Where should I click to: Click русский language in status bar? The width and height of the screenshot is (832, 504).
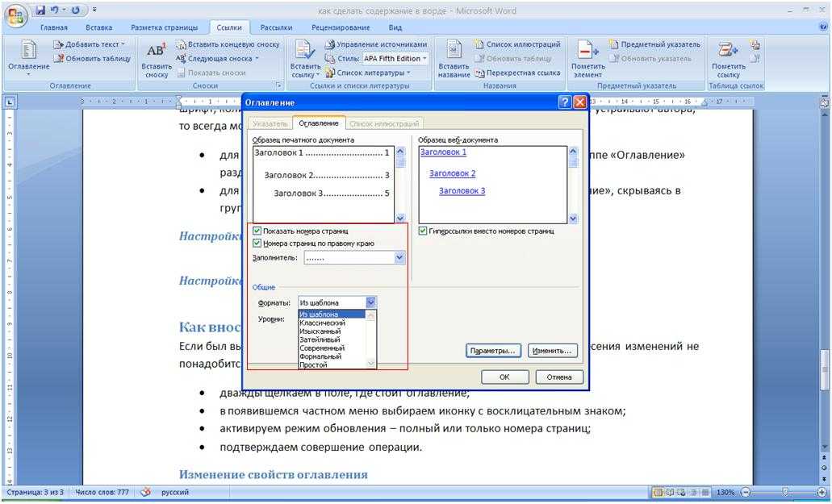[174, 493]
